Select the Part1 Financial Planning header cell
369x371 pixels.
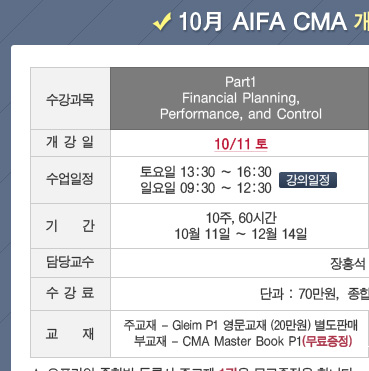coord(240,98)
